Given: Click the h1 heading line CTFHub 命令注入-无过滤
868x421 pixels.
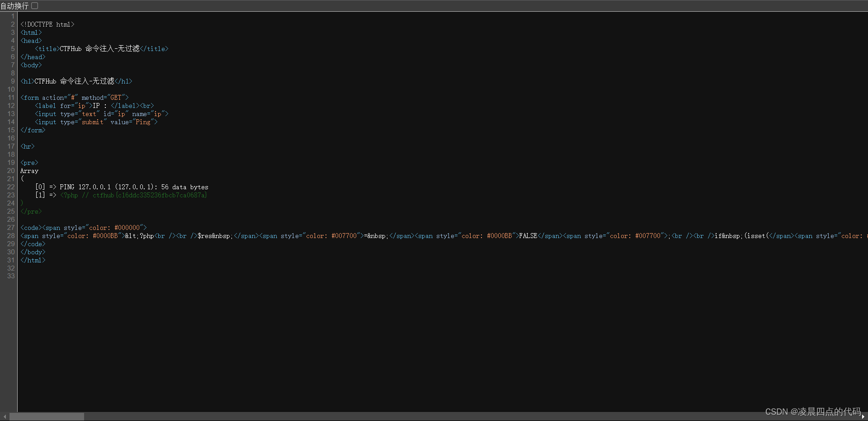Looking at the screenshot, I should click(76, 81).
